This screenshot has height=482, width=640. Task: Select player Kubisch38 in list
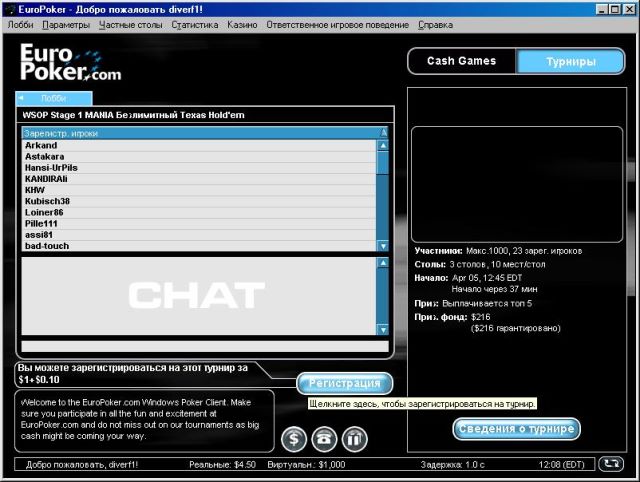coord(199,201)
